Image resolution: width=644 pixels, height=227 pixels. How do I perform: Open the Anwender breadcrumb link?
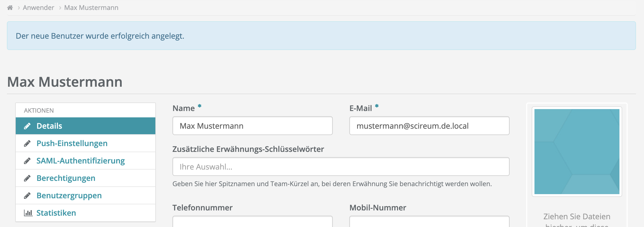(x=38, y=8)
